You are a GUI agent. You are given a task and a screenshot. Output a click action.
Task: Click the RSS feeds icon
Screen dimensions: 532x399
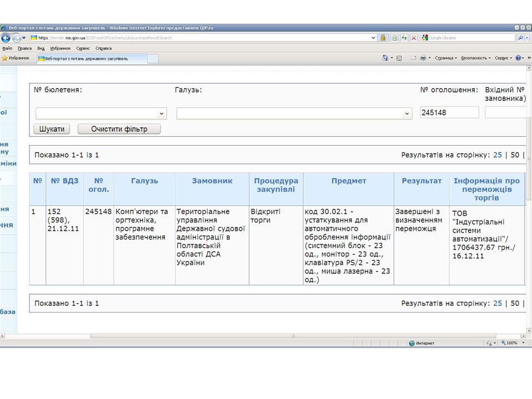tap(399, 58)
